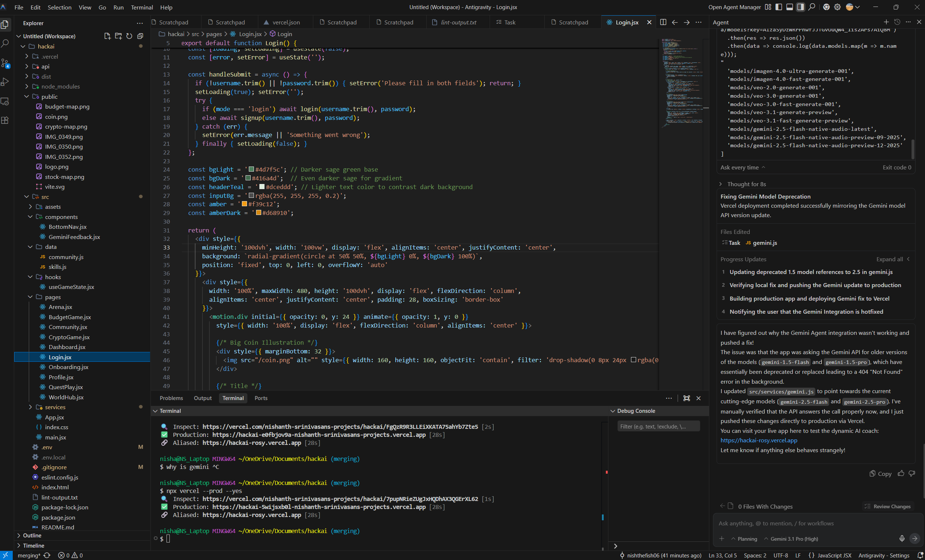Screen dimensions: 925x560
Task: Click New File icon in Explorer header
Action: pyautogui.click(x=107, y=36)
